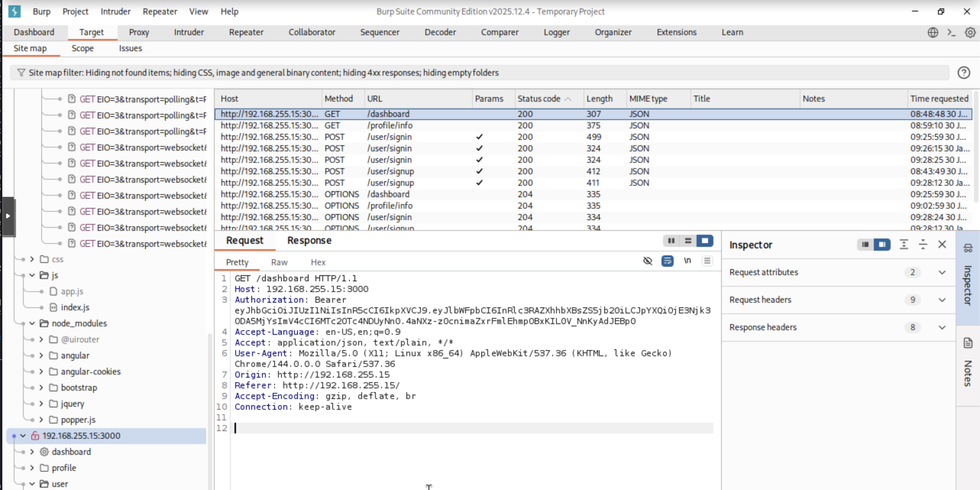Viewport: 980px width, 490px height.
Task: Click the filter funnel icon
Action: [x=21, y=73]
